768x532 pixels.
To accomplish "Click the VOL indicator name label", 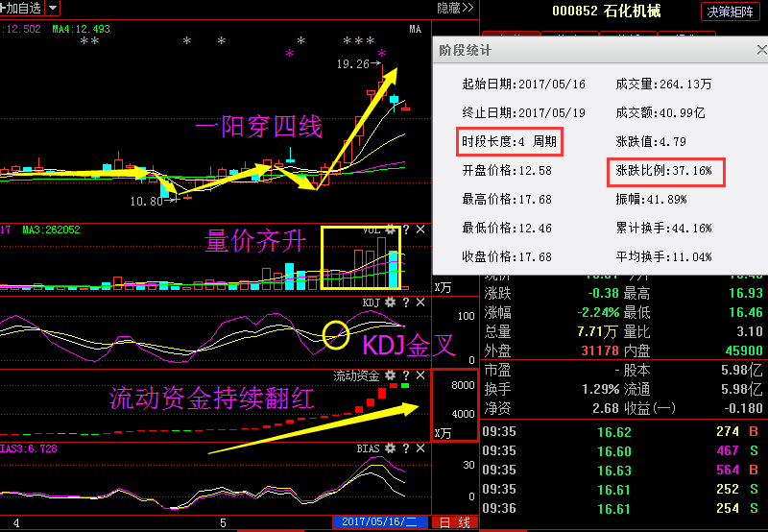I will coord(372,230).
